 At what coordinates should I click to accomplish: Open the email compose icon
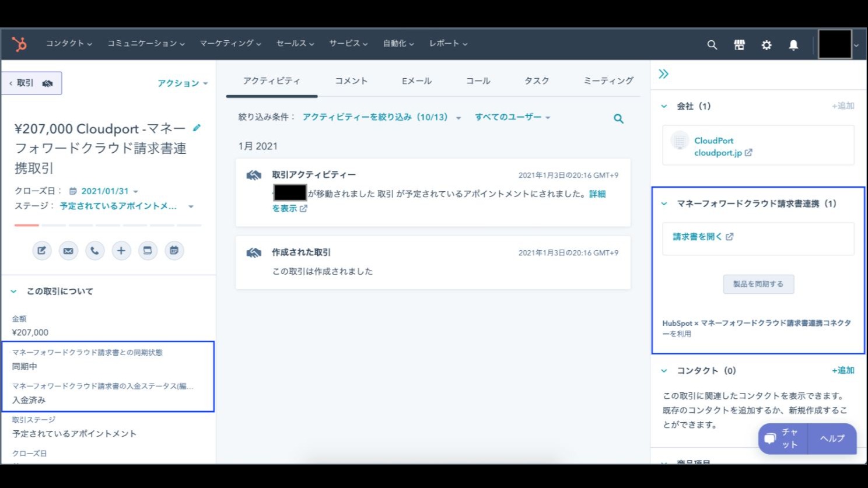(x=68, y=250)
